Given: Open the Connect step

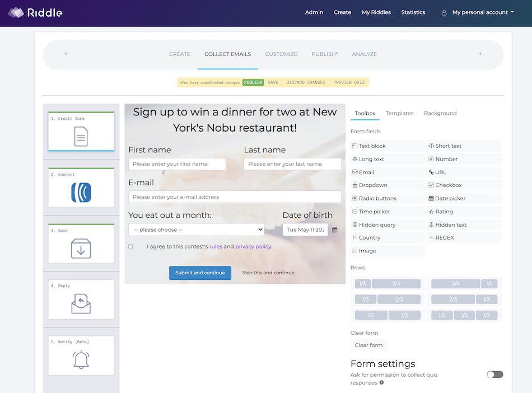Looking at the screenshot, I should tap(81, 187).
